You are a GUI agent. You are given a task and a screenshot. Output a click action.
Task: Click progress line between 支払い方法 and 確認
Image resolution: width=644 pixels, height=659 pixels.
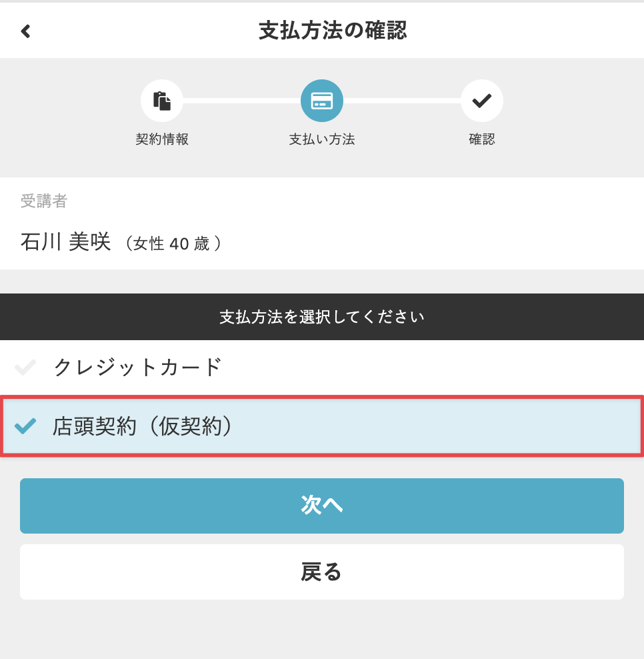pos(402,101)
